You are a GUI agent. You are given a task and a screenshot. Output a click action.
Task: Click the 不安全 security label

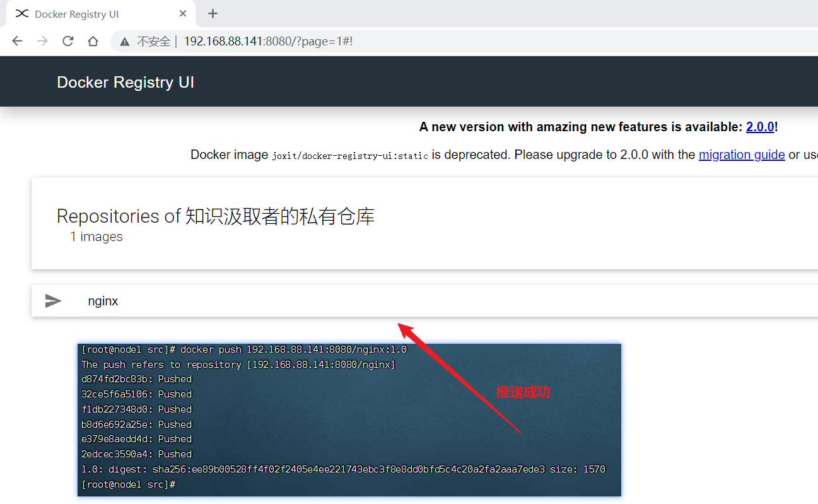[x=154, y=42]
